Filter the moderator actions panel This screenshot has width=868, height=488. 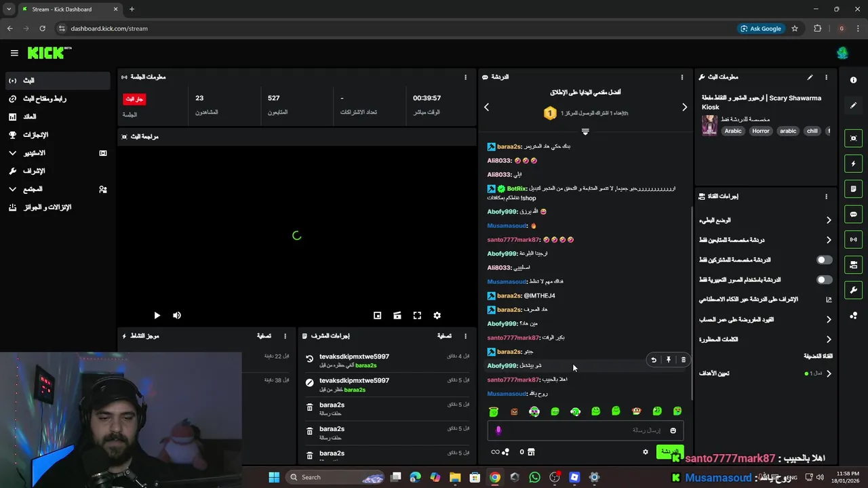[444, 336]
